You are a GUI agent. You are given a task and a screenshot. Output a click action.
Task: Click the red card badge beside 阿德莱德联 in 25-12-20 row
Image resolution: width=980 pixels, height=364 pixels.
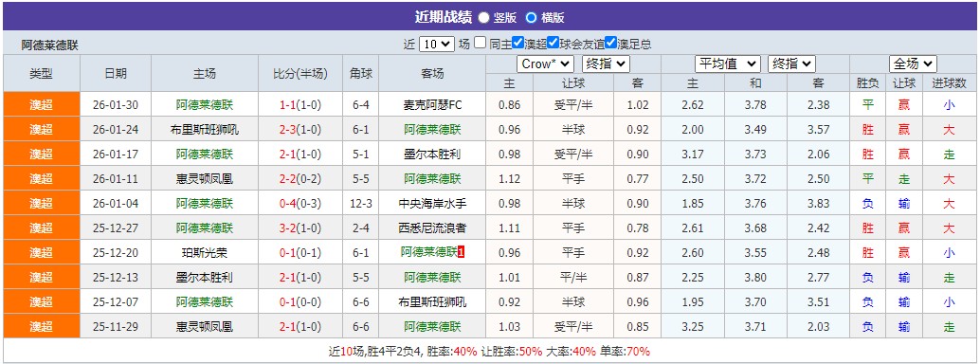pyautogui.click(x=462, y=253)
